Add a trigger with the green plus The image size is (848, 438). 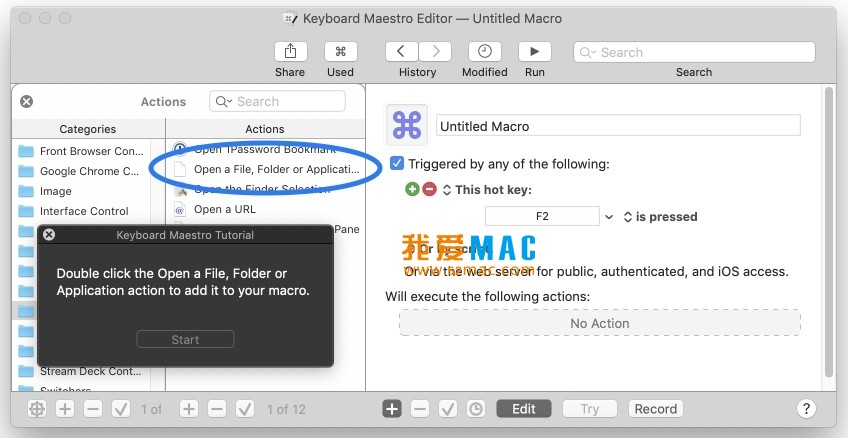click(x=412, y=189)
